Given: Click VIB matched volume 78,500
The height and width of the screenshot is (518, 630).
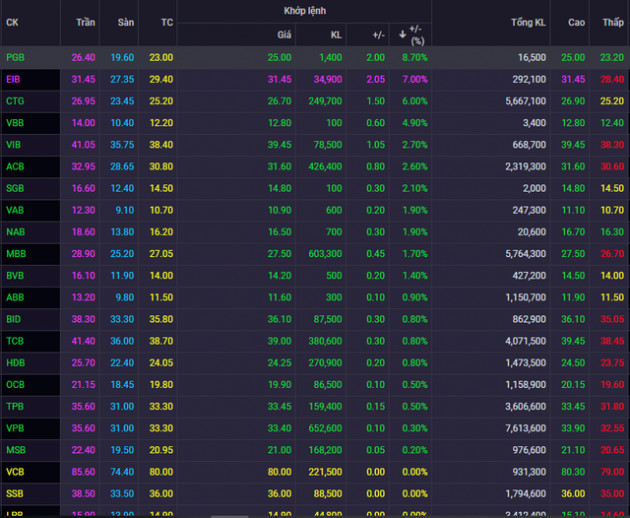Looking at the screenshot, I should tap(328, 145).
